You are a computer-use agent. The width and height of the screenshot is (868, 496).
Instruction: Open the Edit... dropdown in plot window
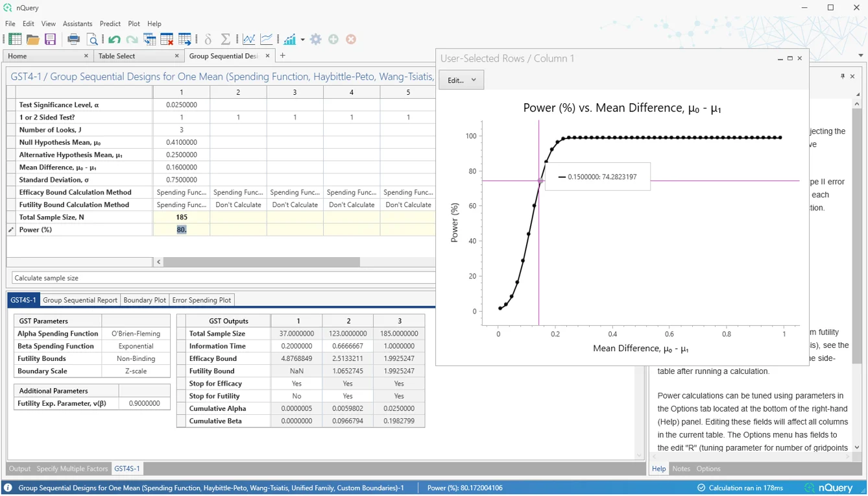tap(461, 80)
